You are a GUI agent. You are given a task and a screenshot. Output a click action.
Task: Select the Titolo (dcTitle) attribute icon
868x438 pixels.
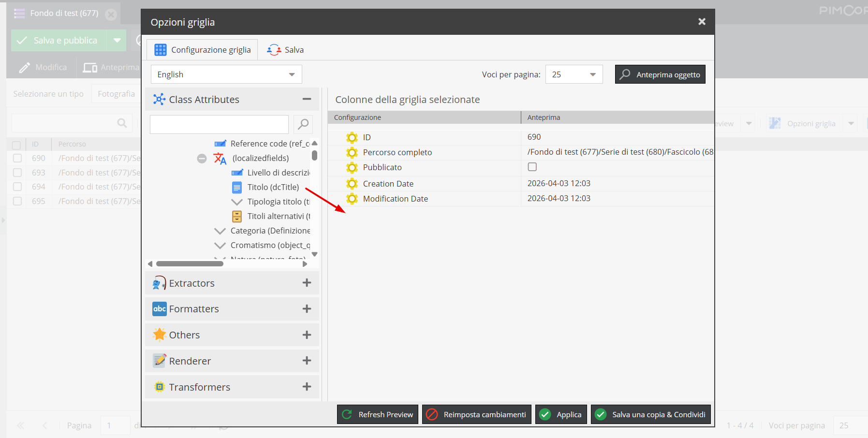(237, 188)
